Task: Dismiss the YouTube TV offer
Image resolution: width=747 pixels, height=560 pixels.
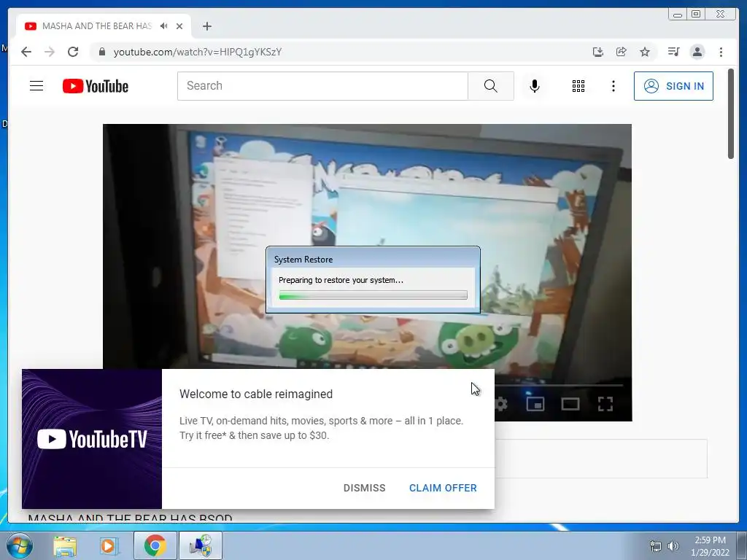Action: point(365,488)
